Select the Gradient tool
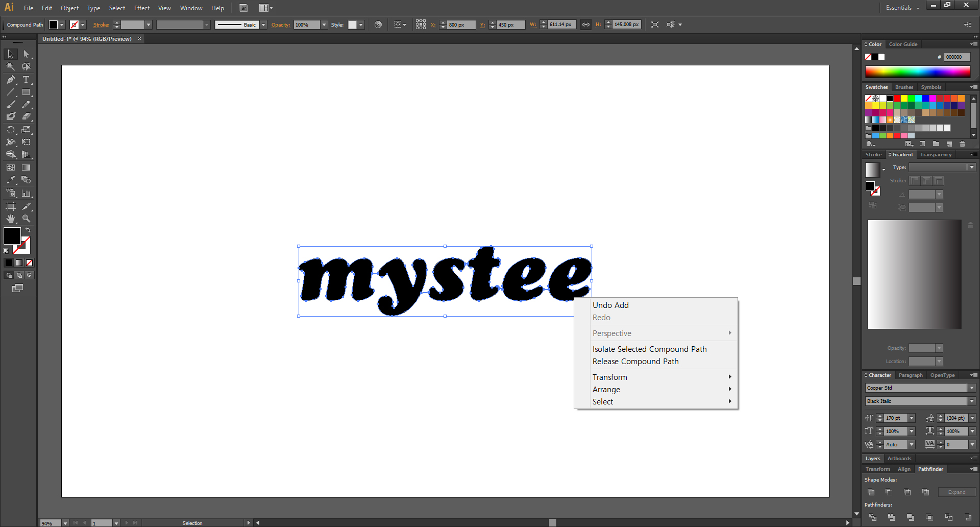Viewport: 980px width, 527px height. tap(26, 167)
